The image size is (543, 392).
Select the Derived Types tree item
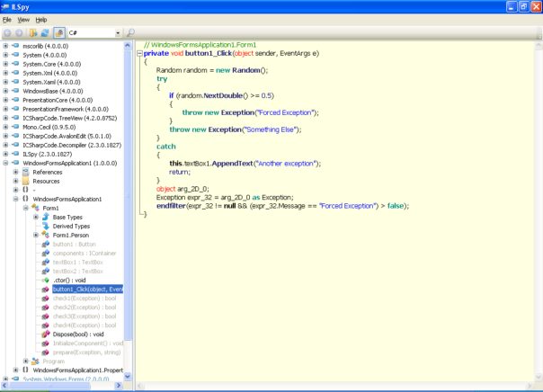point(71,227)
